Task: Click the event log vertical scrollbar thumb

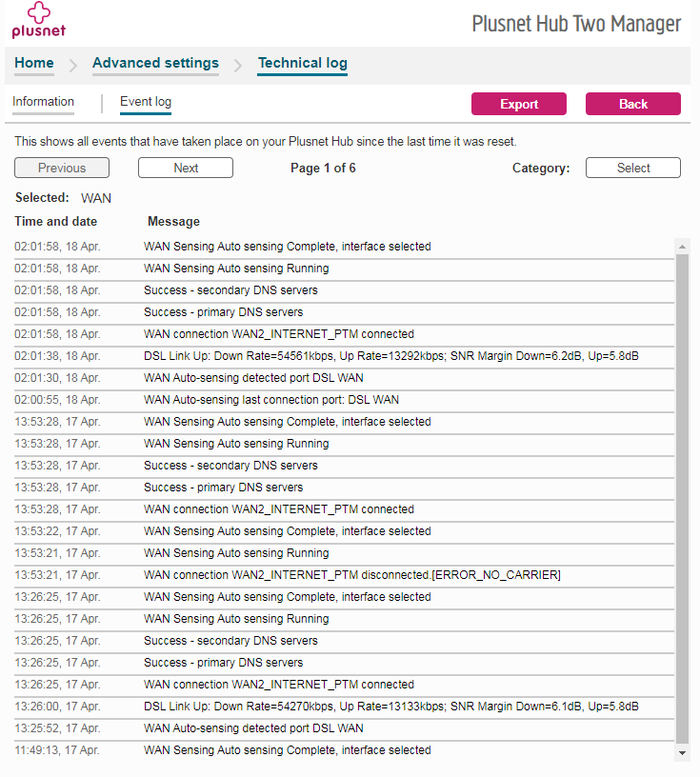Action: 682,495
